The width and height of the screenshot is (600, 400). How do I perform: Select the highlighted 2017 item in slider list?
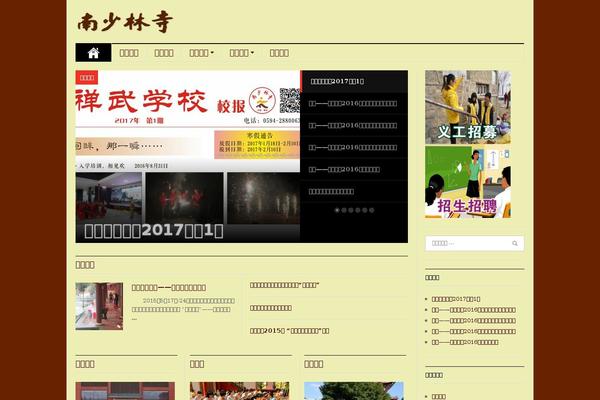click(354, 81)
